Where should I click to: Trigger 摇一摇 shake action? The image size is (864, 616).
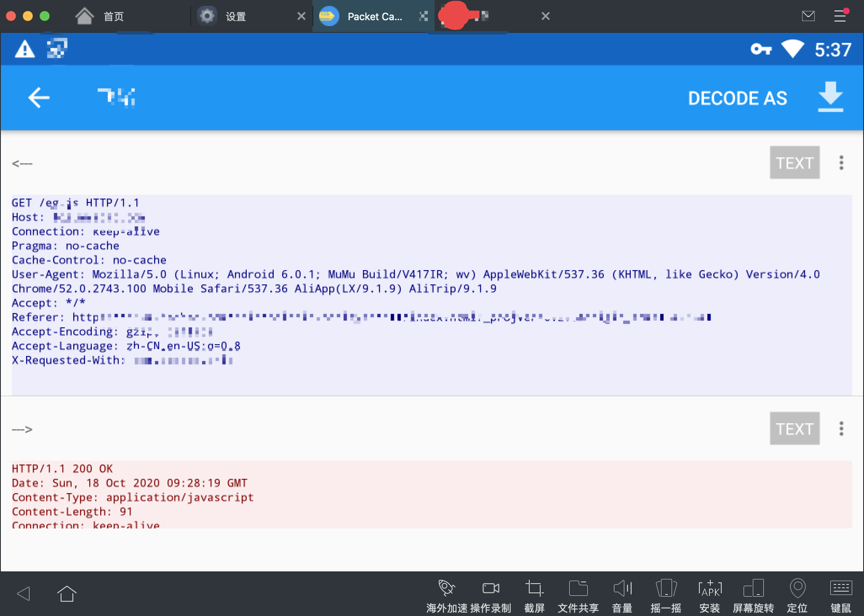pyautogui.click(x=666, y=597)
